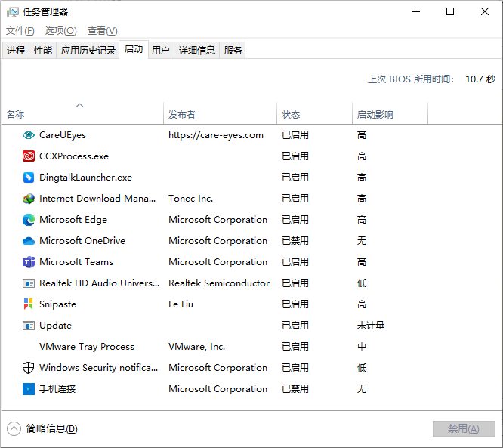Sort by the 状态 column header

(x=314, y=114)
